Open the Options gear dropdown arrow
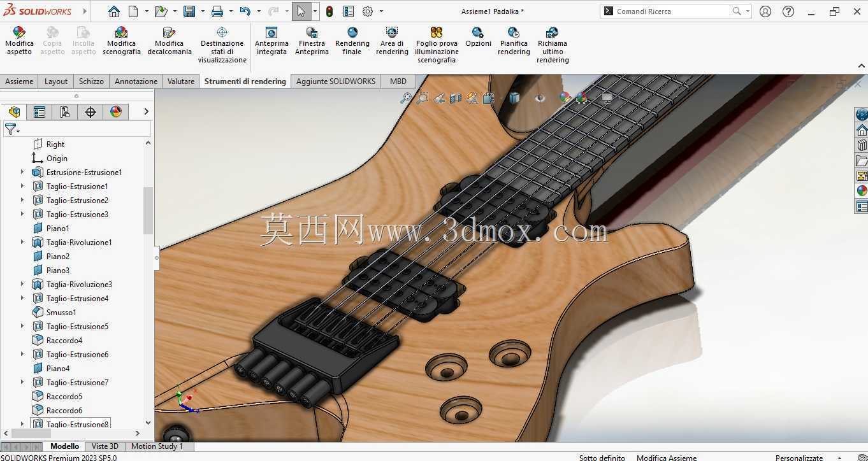868x461 pixels. click(381, 11)
